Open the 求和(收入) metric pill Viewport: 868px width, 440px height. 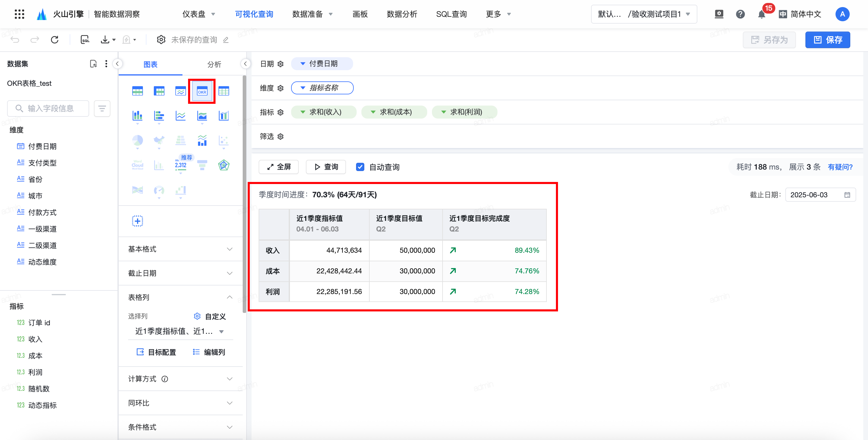coord(324,112)
